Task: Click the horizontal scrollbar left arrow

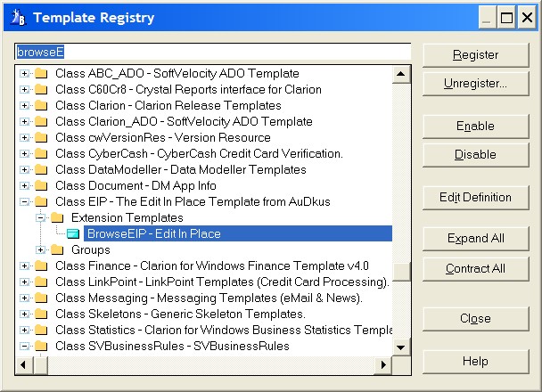Action: coord(23,365)
